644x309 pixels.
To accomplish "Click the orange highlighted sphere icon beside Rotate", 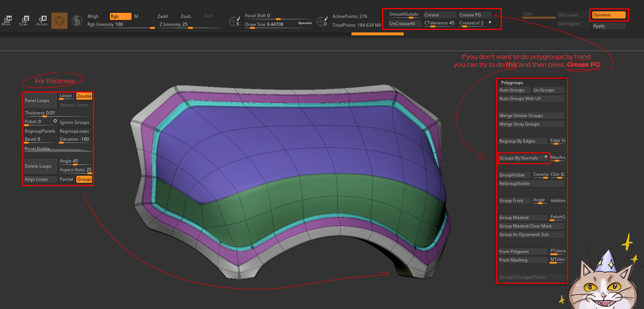I will [59, 21].
